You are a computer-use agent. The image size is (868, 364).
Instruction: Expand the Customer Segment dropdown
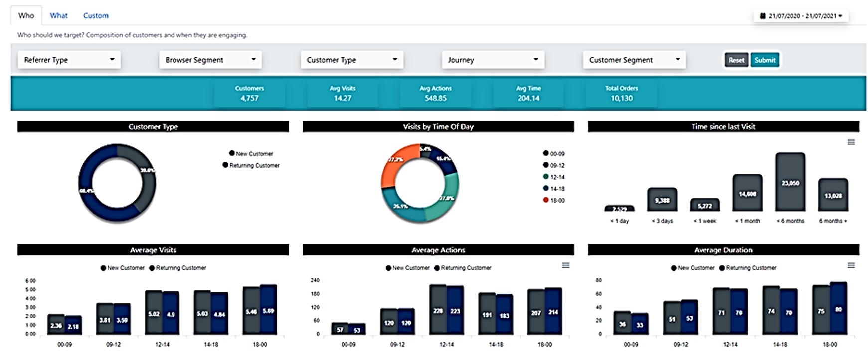[x=634, y=60]
